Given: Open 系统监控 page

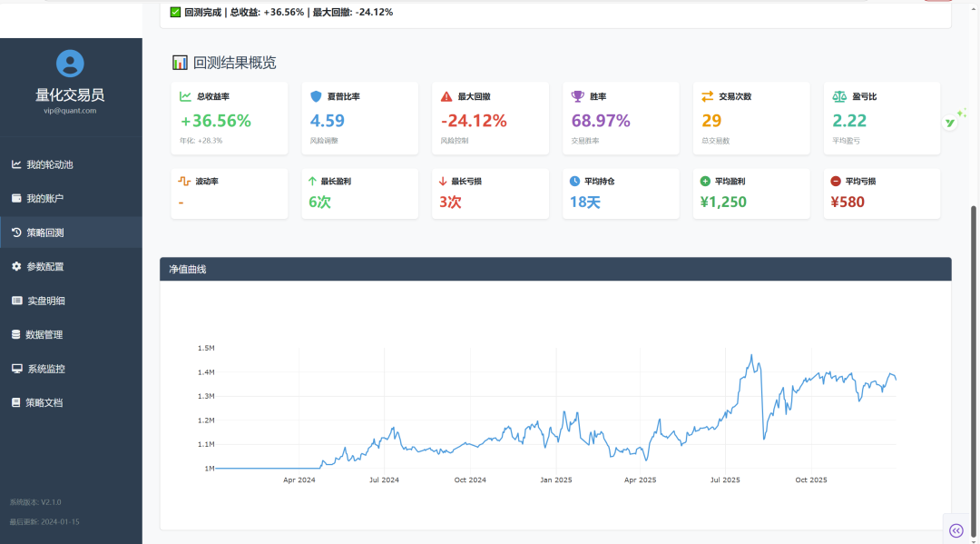Looking at the screenshot, I should [x=45, y=369].
